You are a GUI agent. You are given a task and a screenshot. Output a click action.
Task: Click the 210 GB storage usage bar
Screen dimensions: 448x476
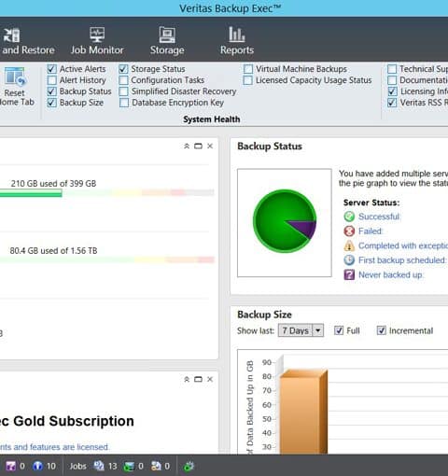coord(107,193)
